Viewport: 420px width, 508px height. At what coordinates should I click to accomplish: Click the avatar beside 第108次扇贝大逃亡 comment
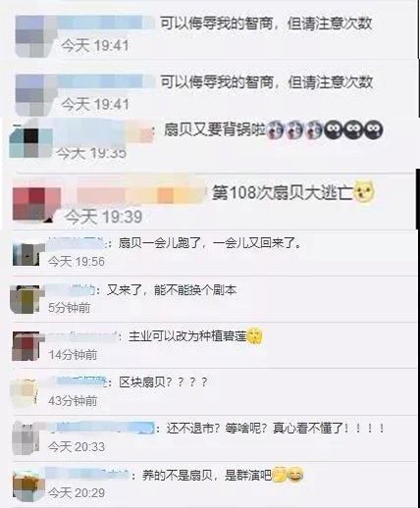(x=36, y=203)
